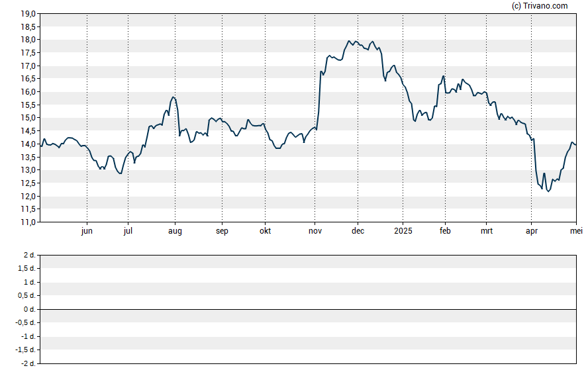Viewport: 588px width, 374px height.
Task: Click the 'apr' month label
Action: [531, 231]
